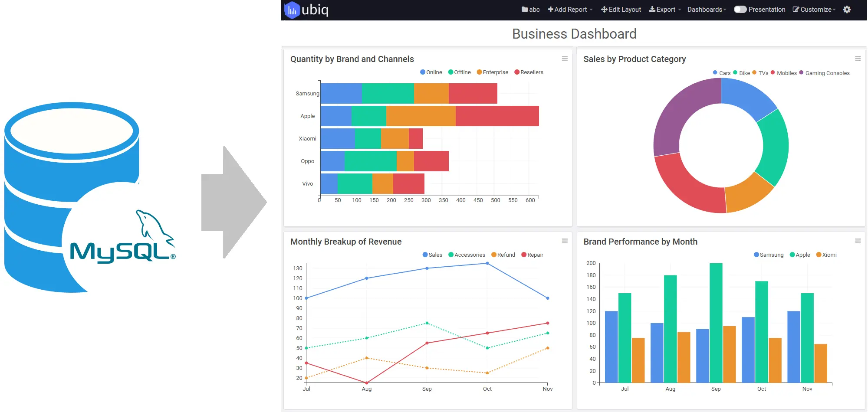Click Xiaomi's blue Online bar segment
The height and width of the screenshot is (412, 868).
(x=338, y=138)
